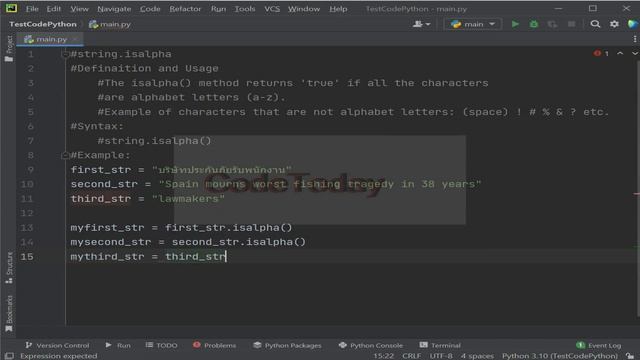Open IDE settings with the gear icon
Viewport: 640px width, 360px height.
[614, 24]
